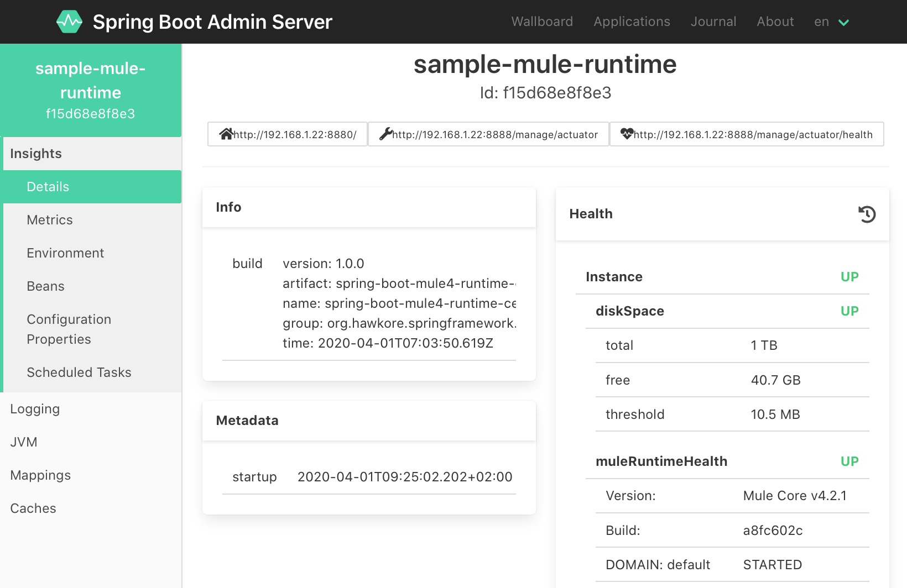
Task: Click the 'Mule Core v4.2.1' version value
Action: (795, 496)
